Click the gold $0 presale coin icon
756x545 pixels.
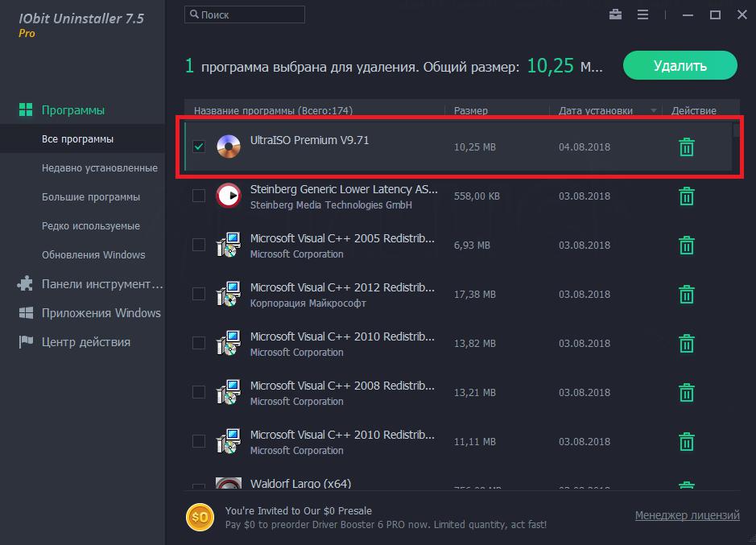tap(199, 517)
